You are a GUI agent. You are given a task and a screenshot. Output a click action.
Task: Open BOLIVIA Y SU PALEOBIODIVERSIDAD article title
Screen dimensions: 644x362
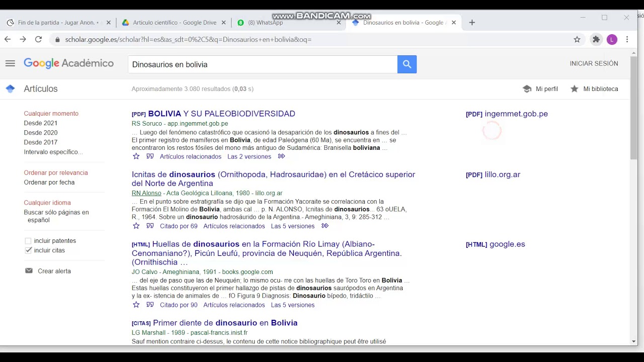click(x=221, y=114)
